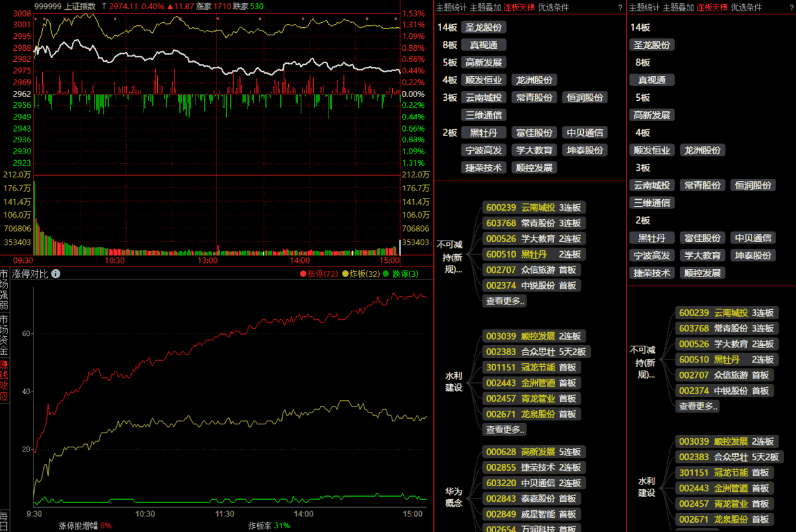Open 主题叠加 tab in the rightmost panel
The image size is (796, 532).
point(678,7)
